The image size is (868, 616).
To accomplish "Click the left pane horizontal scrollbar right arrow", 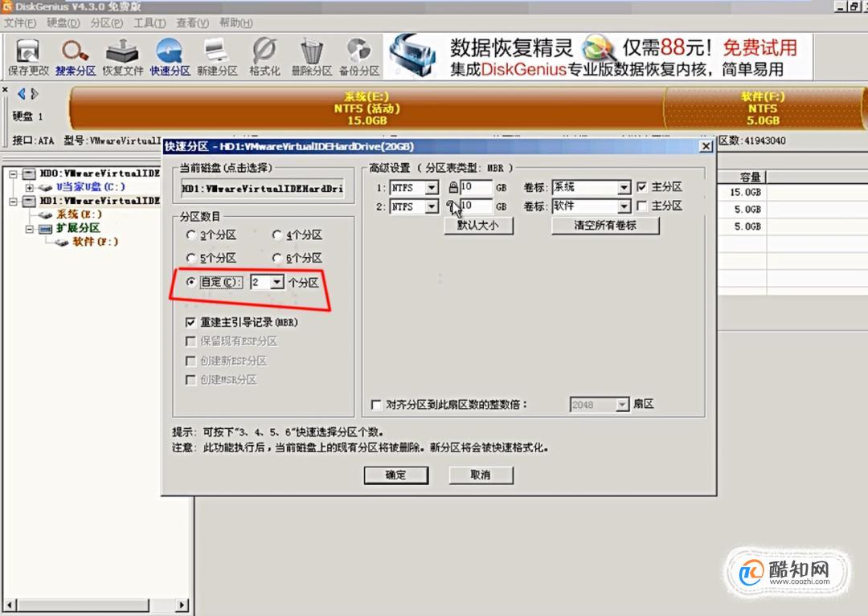I will tap(182, 606).
